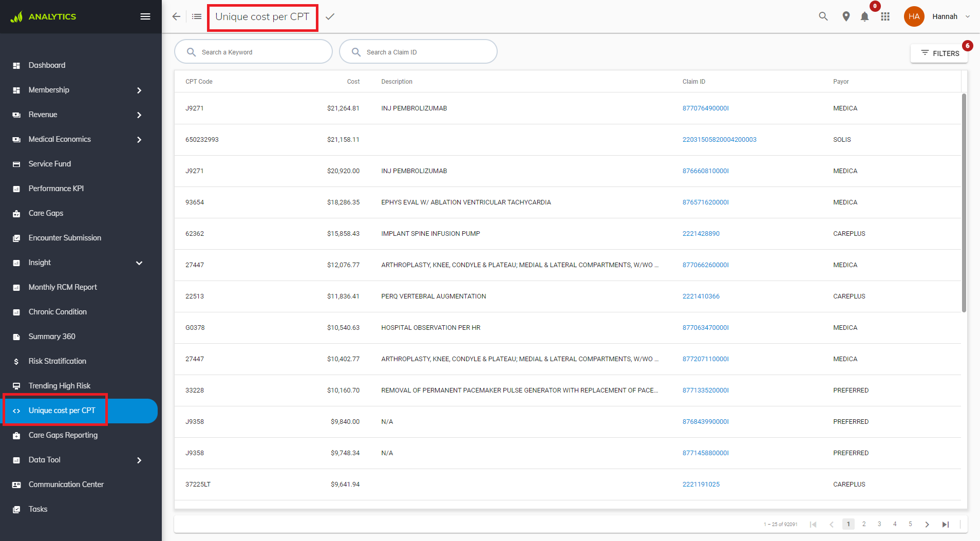The width and height of the screenshot is (980, 541).
Task: Go to pagination page 2
Action: coord(864,524)
